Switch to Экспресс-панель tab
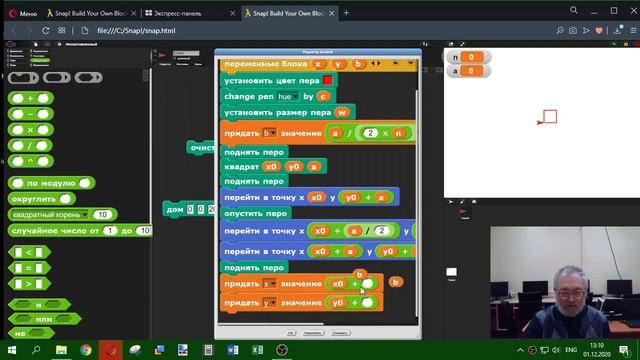640x360 pixels. point(189,13)
